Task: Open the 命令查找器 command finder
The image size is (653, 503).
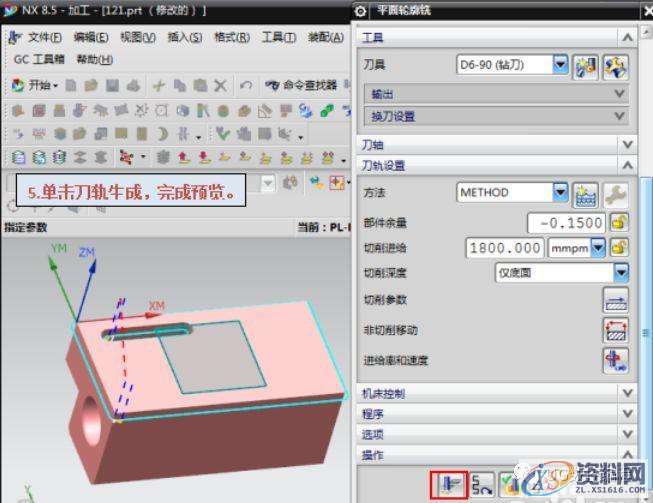Action: click(302, 85)
